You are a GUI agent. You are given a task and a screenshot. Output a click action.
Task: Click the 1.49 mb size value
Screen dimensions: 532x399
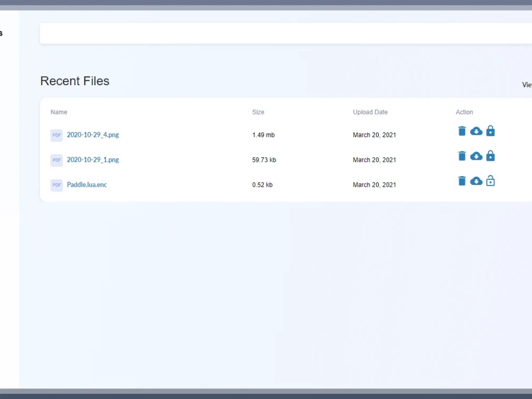[x=263, y=135]
